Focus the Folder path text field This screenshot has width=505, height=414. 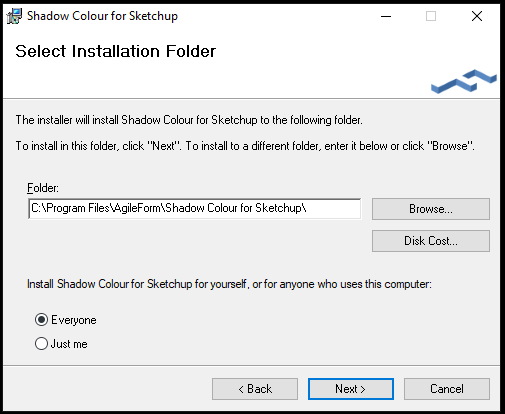pyautogui.click(x=195, y=209)
